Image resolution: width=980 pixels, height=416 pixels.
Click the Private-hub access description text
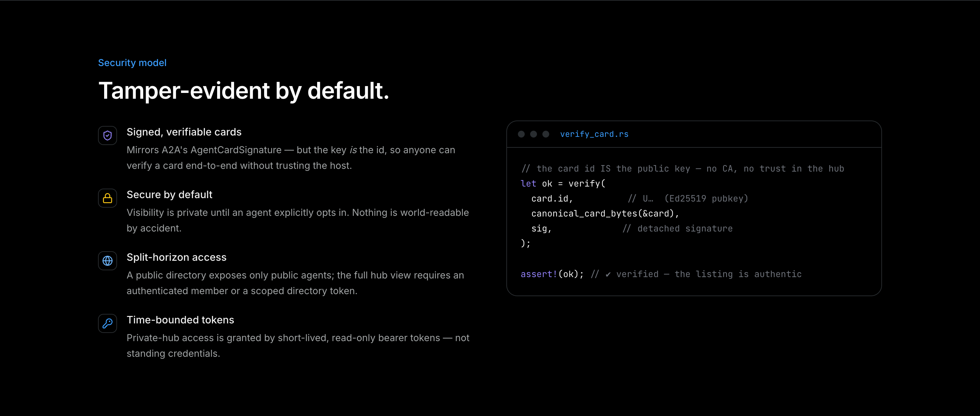298,346
